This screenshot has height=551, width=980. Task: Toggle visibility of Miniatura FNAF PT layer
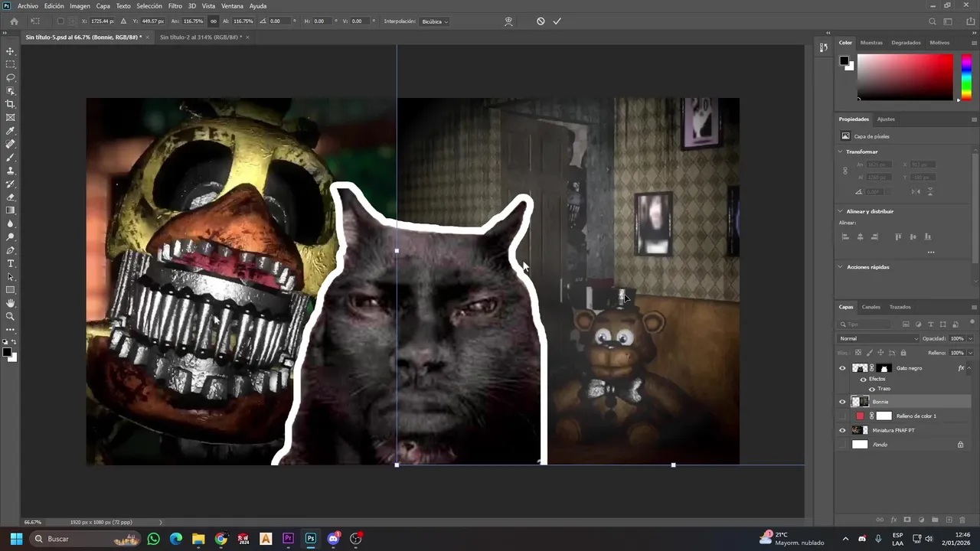[842, 430]
